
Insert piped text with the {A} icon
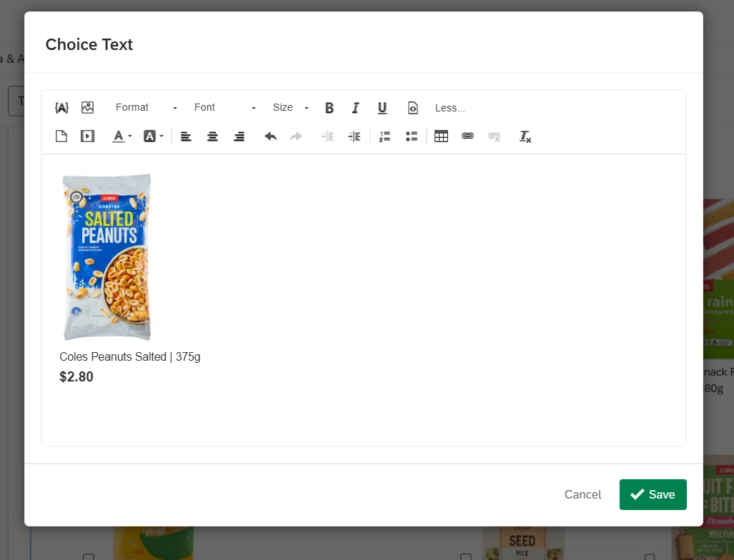tap(61, 108)
